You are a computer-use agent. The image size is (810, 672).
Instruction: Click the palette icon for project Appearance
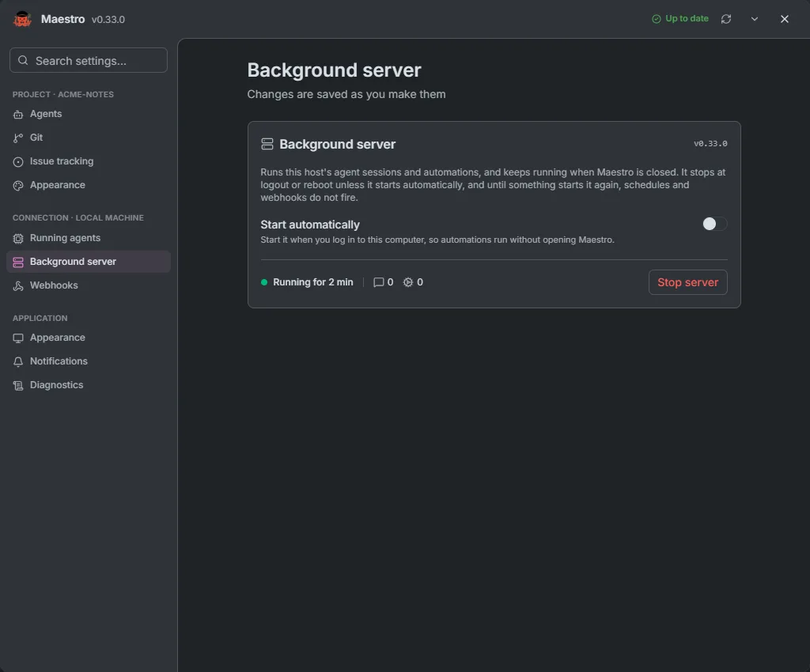tap(18, 185)
